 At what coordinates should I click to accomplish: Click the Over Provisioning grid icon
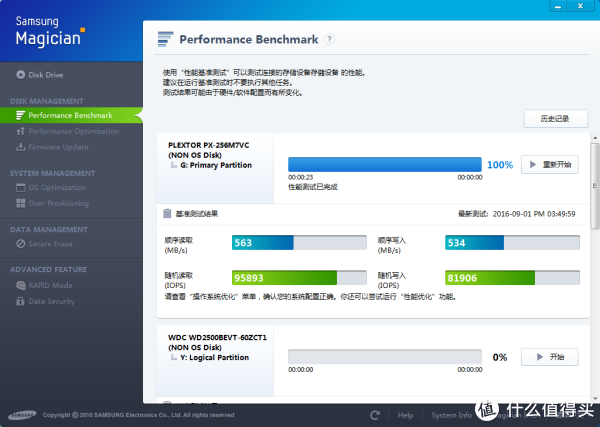(x=21, y=203)
